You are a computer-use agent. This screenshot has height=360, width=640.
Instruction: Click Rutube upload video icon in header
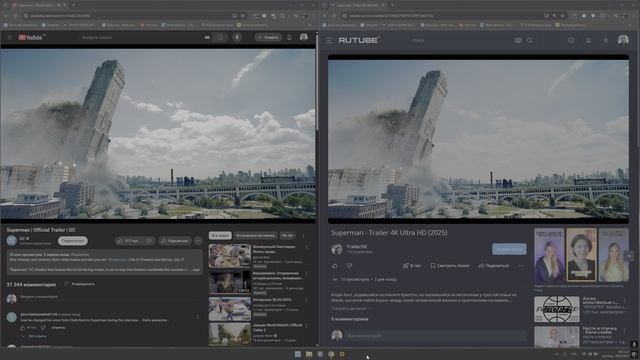pos(571,40)
